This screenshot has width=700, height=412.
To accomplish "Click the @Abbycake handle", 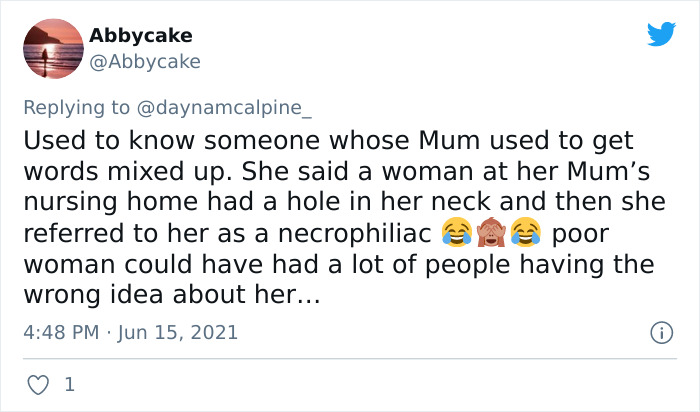I will [144, 61].
